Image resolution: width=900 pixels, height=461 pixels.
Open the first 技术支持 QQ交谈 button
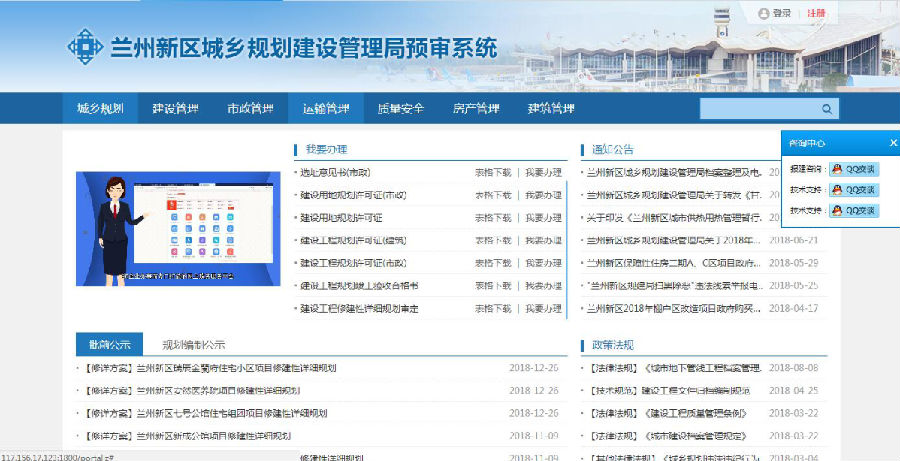[x=853, y=190]
